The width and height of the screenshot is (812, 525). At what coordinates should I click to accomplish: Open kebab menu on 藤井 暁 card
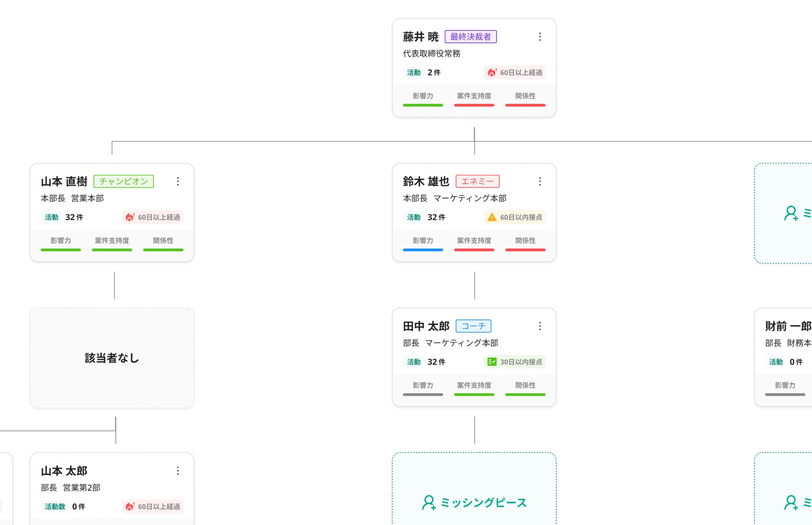click(x=540, y=37)
